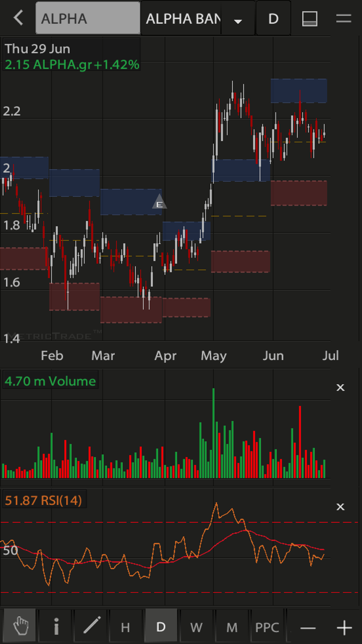Zoom in with the plus icon
This screenshot has width=362, height=644.
[x=344, y=628]
